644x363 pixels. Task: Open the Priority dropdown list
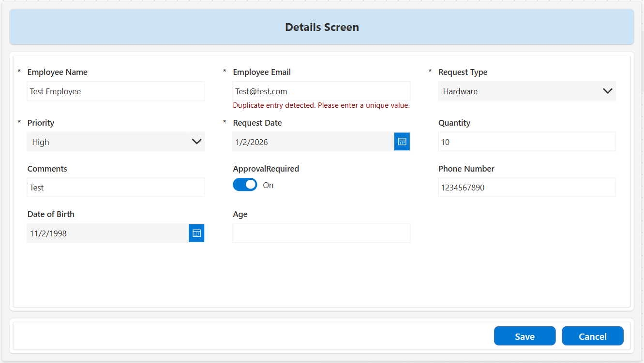tap(116, 142)
